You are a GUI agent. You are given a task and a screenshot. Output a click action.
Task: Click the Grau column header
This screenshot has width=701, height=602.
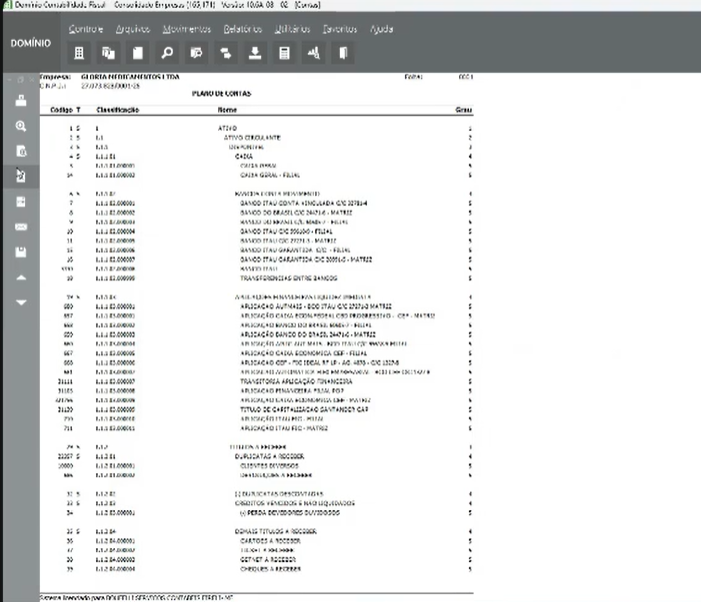point(464,110)
